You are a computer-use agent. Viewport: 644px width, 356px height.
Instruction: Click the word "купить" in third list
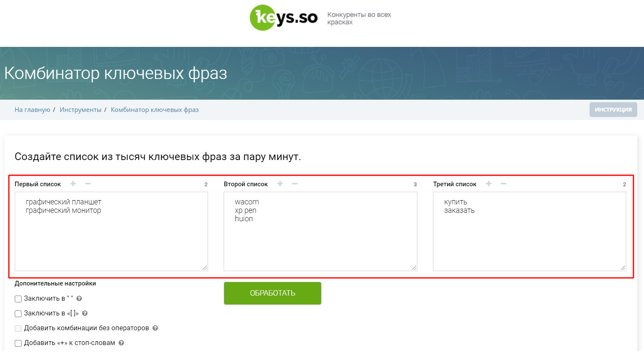click(456, 202)
